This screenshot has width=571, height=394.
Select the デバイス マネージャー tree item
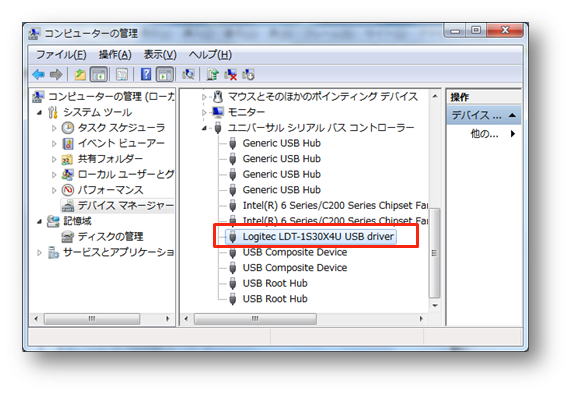tap(117, 206)
